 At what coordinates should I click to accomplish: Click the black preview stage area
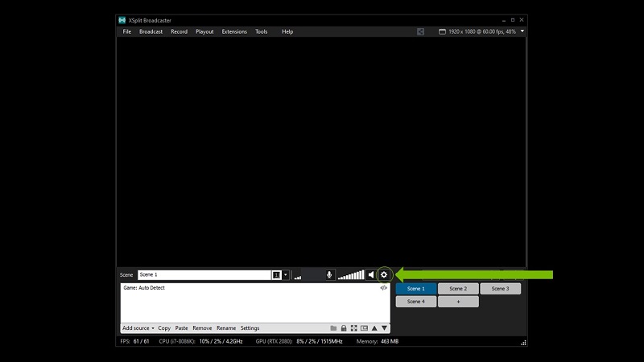[x=321, y=152]
